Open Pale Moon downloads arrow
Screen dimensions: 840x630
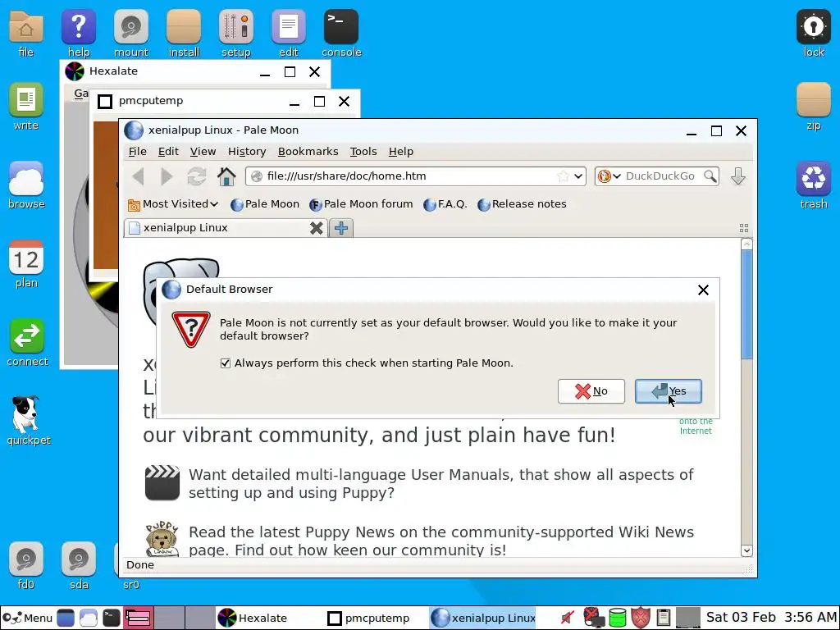pos(738,176)
